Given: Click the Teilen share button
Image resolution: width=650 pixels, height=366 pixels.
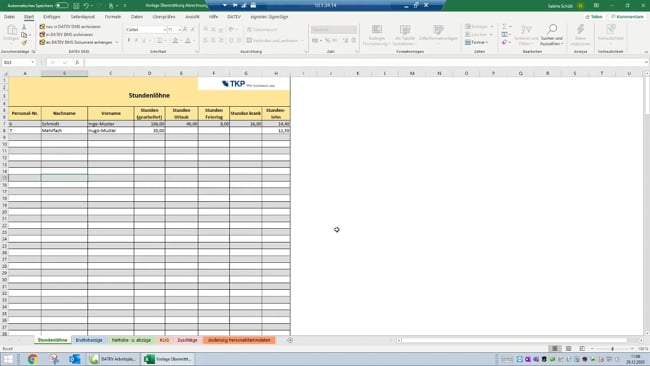Looking at the screenshot, I should [x=594, y=17].
